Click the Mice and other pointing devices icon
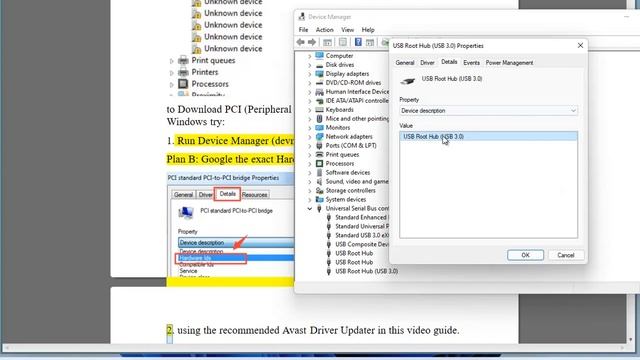 click(x=320, y=119)
